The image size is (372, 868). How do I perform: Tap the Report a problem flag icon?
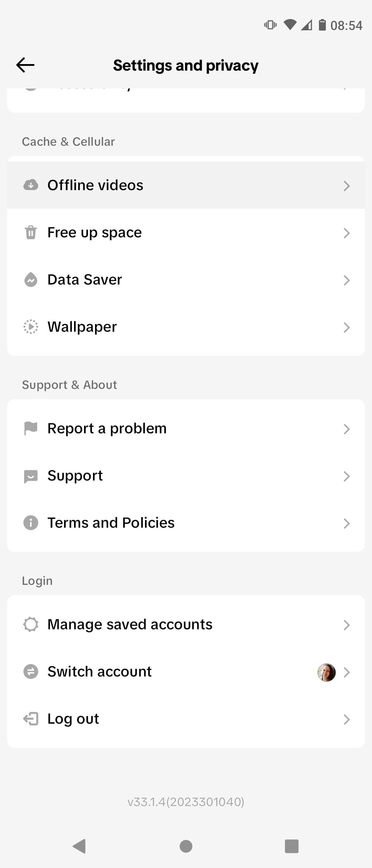click(31, 428)
